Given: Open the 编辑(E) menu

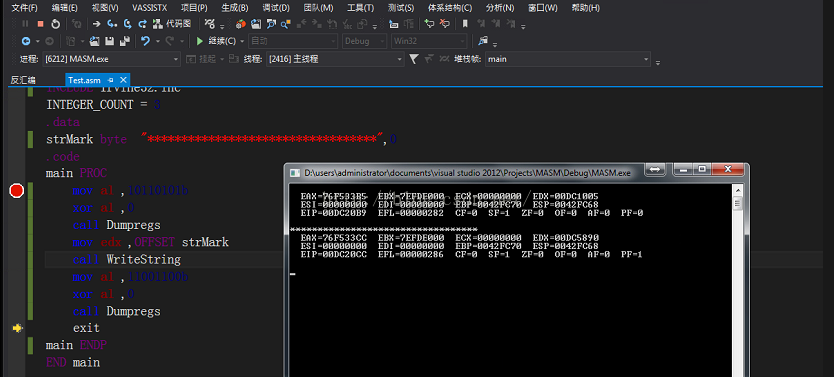Looking at the screenshot, I should pos(64,8).
